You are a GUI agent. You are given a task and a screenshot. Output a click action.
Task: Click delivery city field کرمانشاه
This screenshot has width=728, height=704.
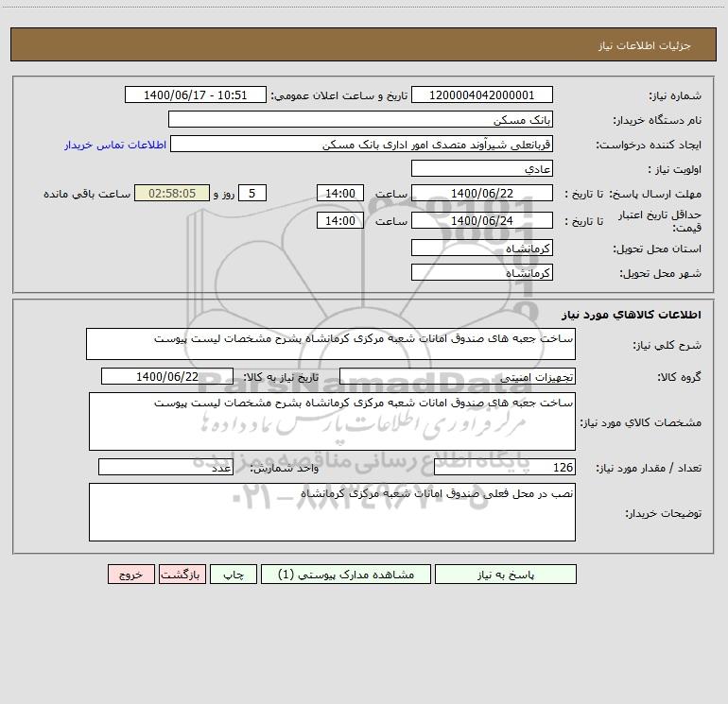(482, 272)
